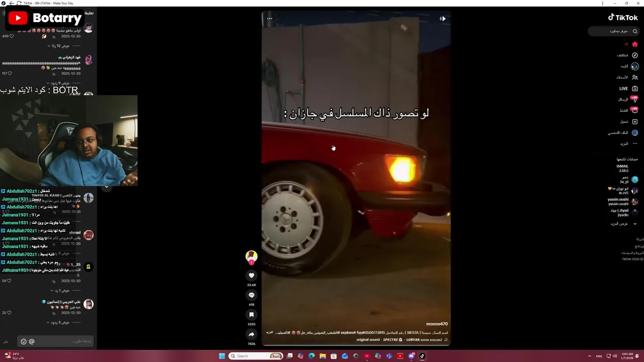The height and width of the screenshot is (362, 644).
Task: Open followed account 3a_pl
Action: 628,179
